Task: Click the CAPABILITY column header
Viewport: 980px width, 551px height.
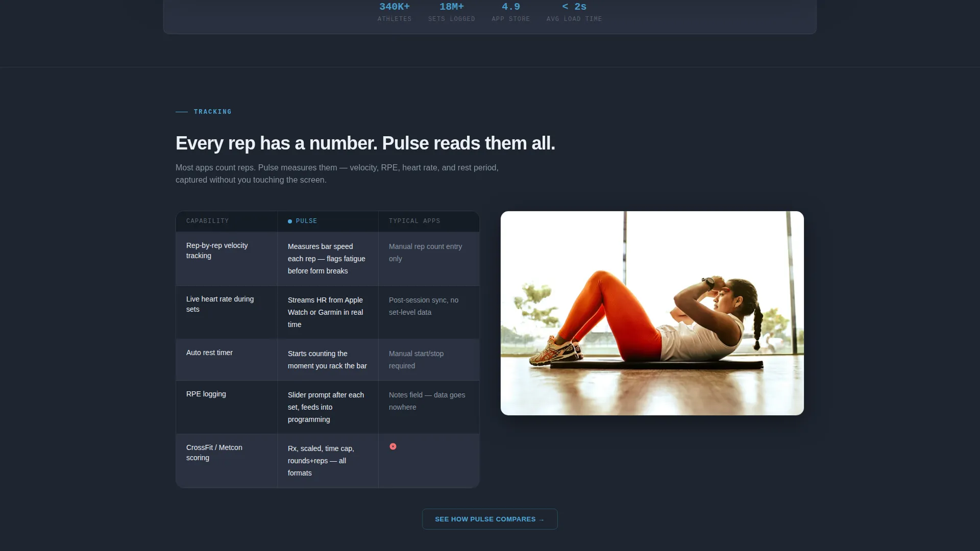Action: [227, 221]
